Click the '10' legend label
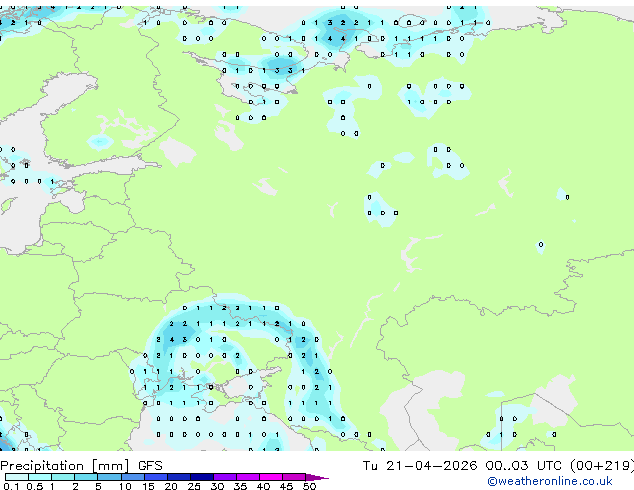The width and height of the screenshot is (634, 490). (125, 486)
